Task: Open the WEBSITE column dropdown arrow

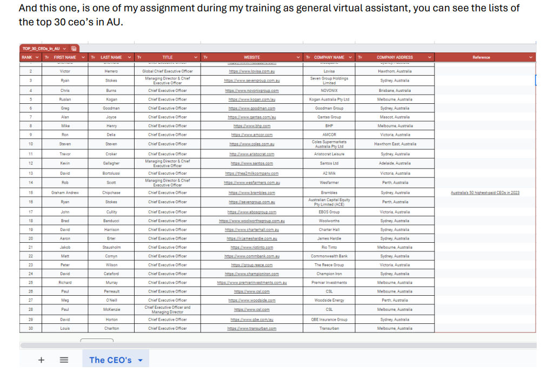Action: 298,57
